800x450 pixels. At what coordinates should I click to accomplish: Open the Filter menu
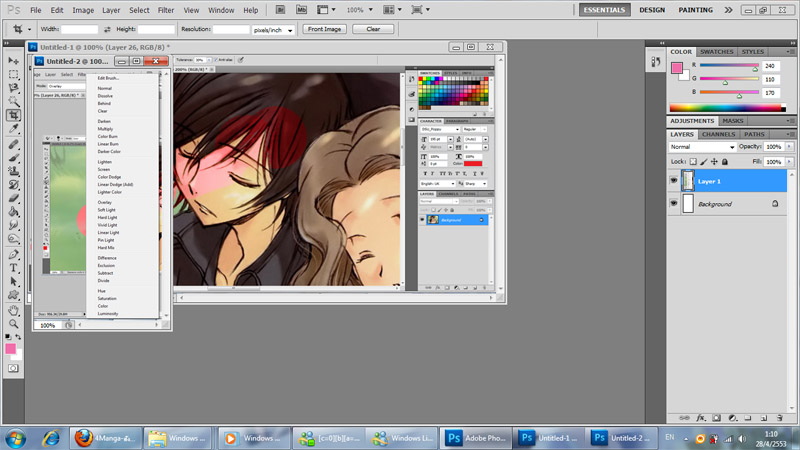point(166,10)
